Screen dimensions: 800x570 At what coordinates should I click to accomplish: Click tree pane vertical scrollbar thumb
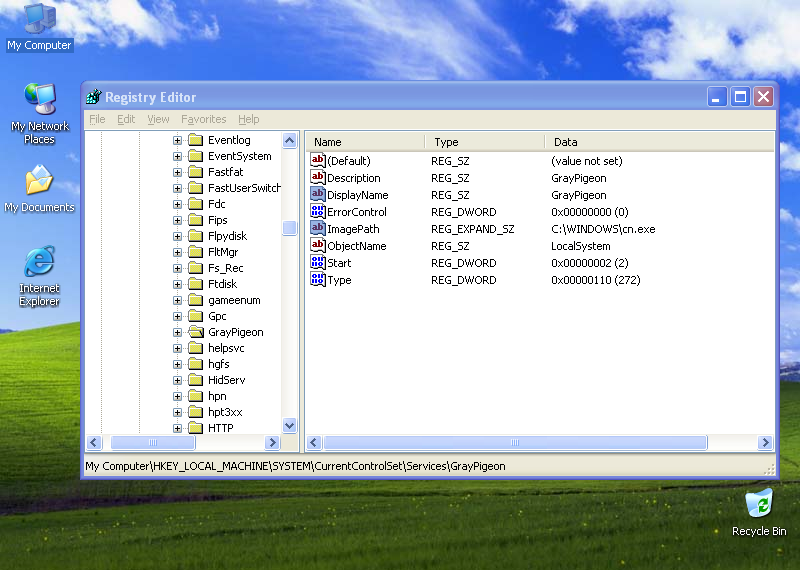pyautogui.click(x=289, y=228)
